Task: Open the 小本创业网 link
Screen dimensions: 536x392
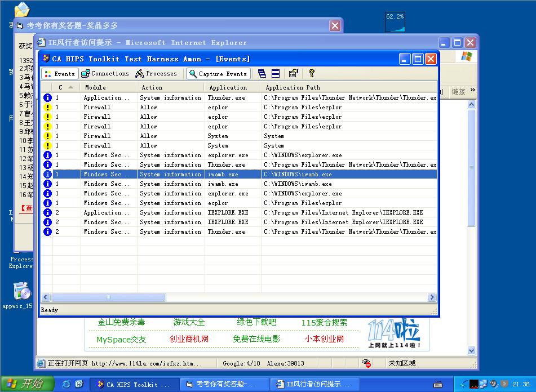Action: (x=324, y=339)
